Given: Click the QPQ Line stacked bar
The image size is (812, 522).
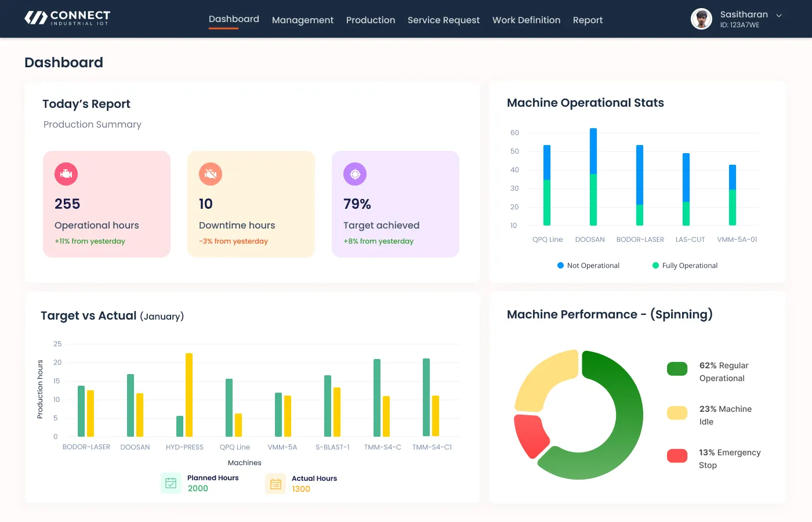Looking at the screenshot, I should [547, 185].
